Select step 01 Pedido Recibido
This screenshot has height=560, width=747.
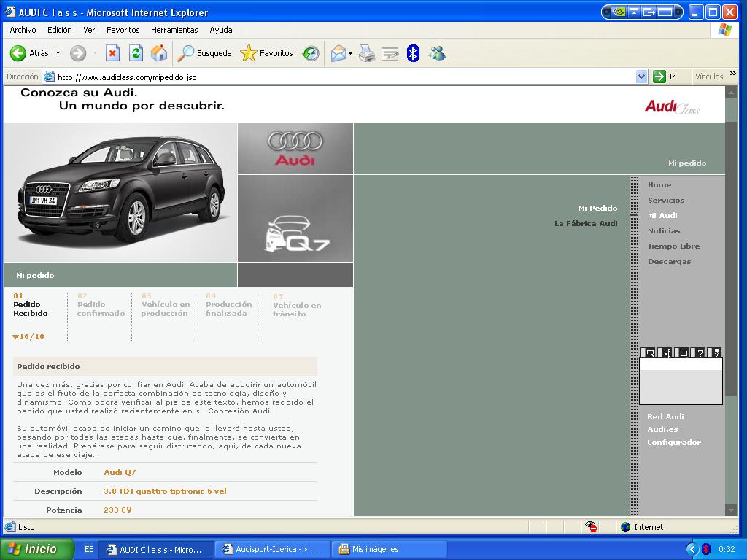click(31, 304)
